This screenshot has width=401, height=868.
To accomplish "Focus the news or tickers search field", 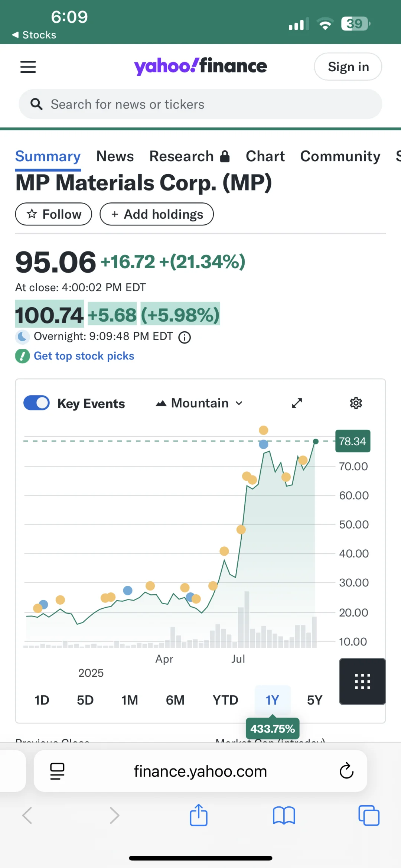I will 200,104.
